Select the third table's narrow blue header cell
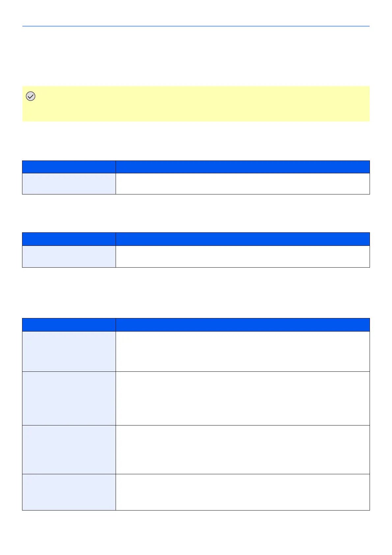392x555 pixels. pyautogui.click(x=69, y=325)
